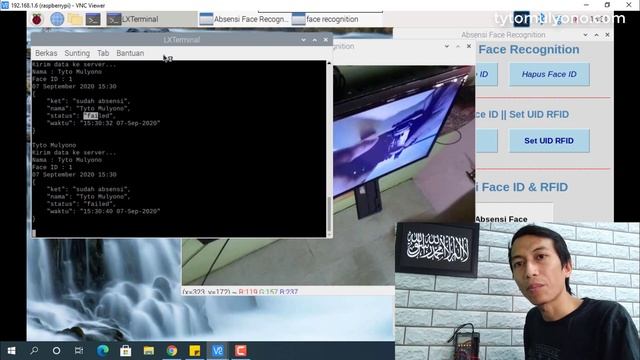Minimize the LXTerminal window
Image resolution: width=640 pixels, height=360 pixels.
(x=303, y=40)
